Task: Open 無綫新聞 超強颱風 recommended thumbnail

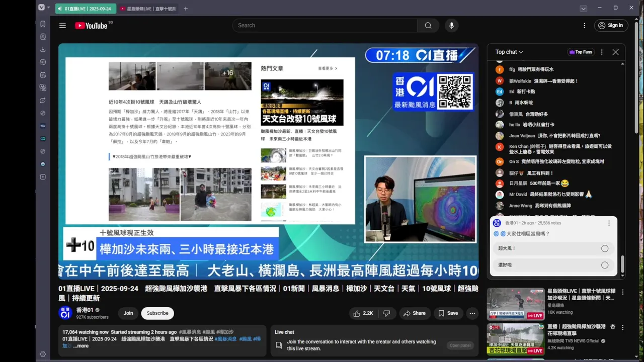Action: (515, 339)
